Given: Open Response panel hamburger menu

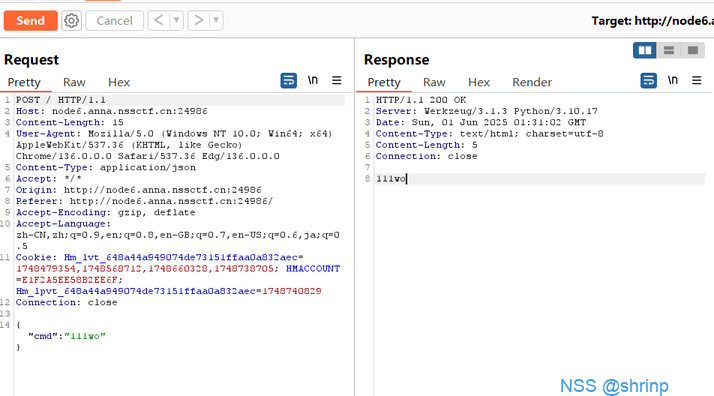Looking at the screenshot, I should pyautogui.click(x=697, y=81).
